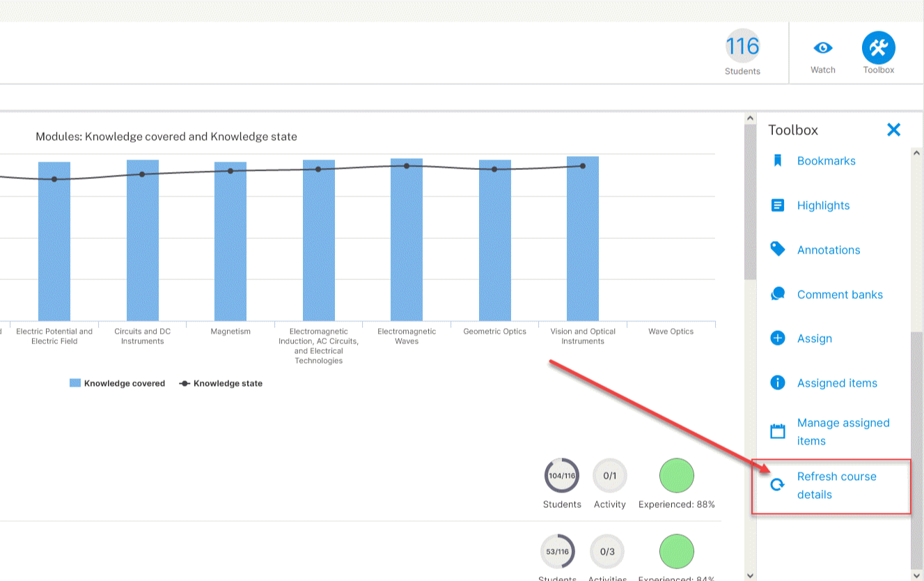924x581 pixels.
Task: Click the Manage assigned items calendar icon
Action: [778, 431]
